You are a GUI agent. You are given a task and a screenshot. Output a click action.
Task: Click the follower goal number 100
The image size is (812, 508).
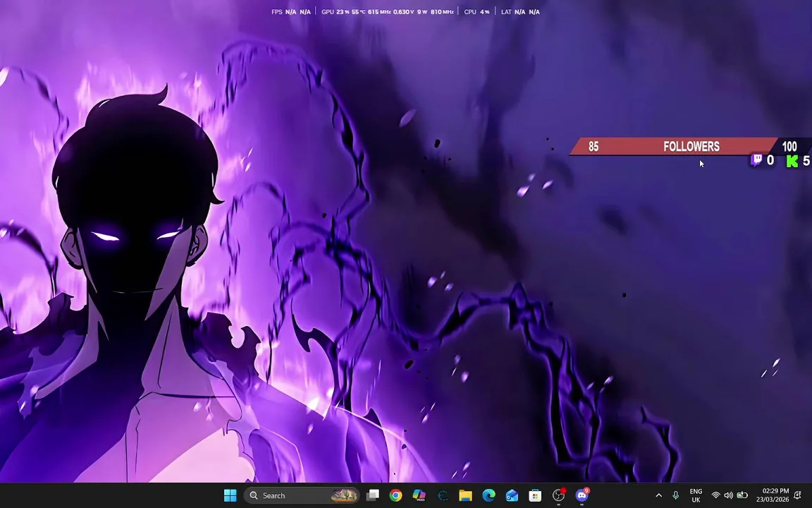(789, 147)
